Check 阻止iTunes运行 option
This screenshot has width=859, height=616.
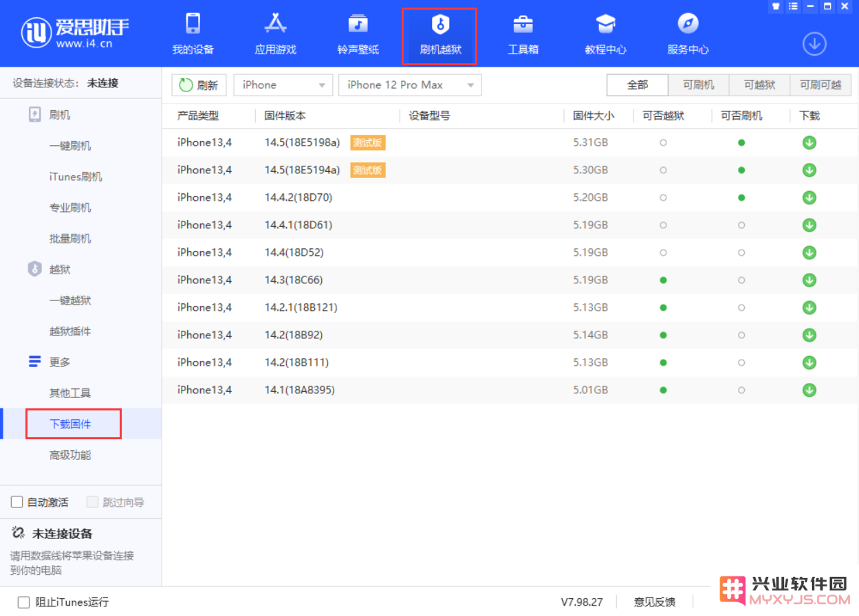[x=24, y=602]
